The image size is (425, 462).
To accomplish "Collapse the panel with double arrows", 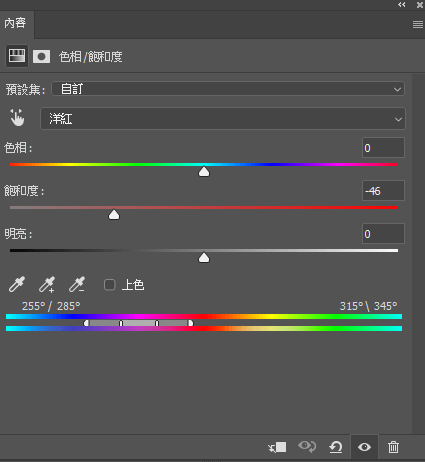I will pos(402,5).
